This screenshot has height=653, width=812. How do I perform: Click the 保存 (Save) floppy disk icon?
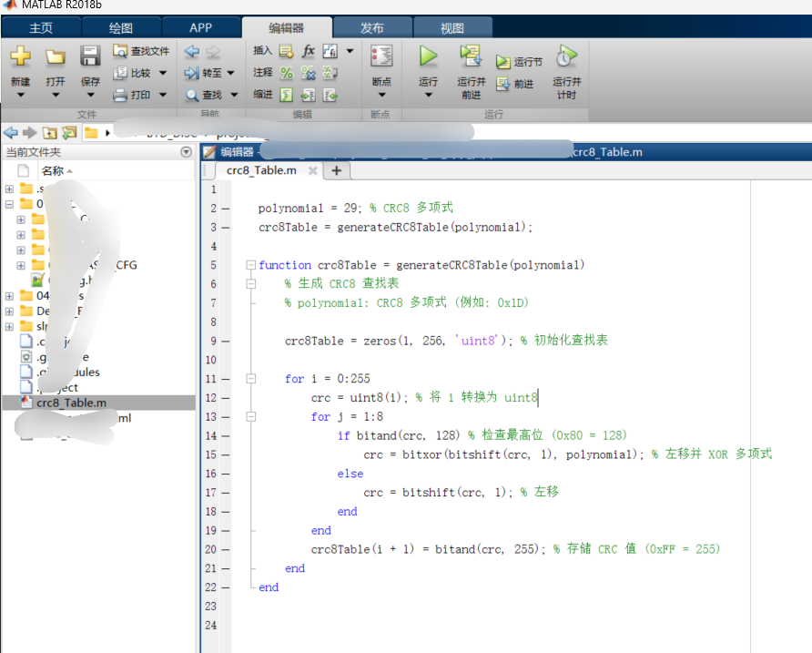[90, 56]
